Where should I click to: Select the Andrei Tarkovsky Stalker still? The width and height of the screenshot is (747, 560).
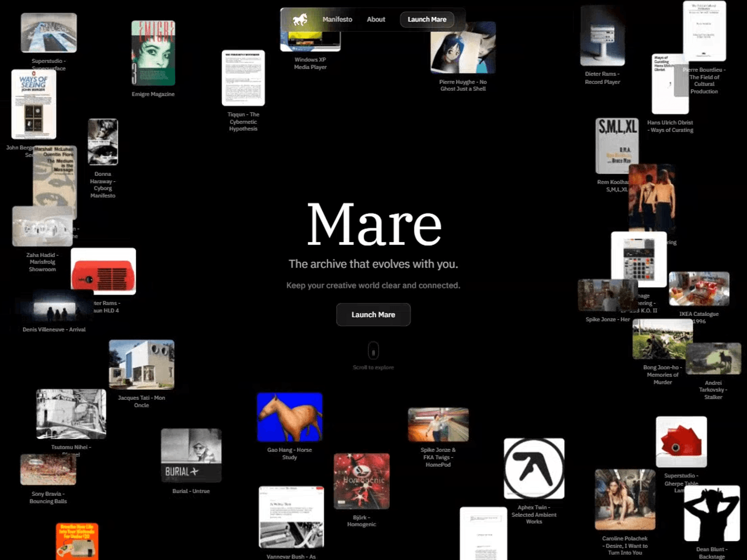pos(713,358)
